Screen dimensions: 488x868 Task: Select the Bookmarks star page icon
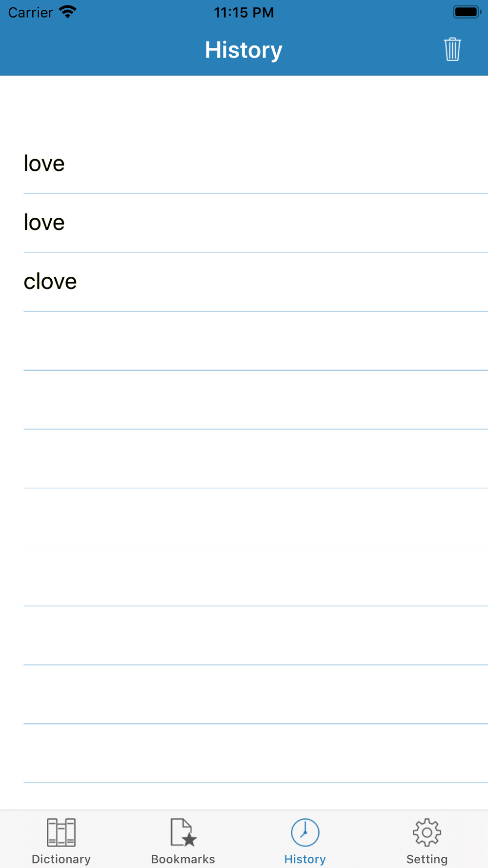[183, 832]
